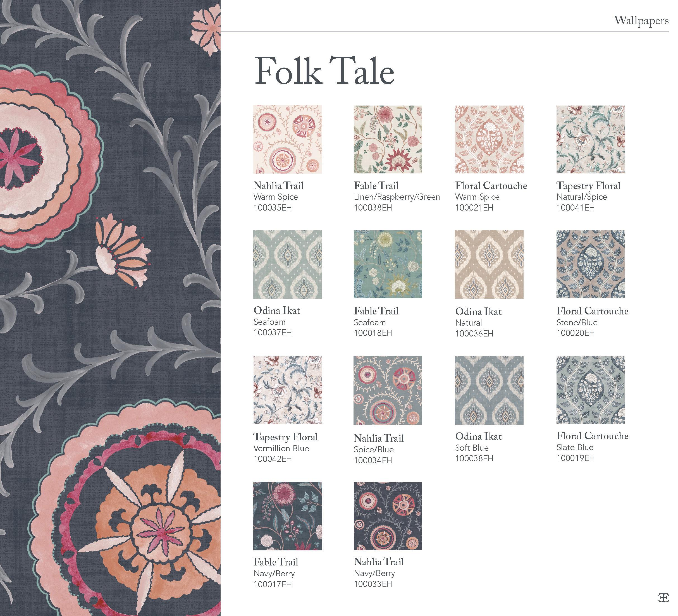Click product code 100035EH
The height and width of the screenshot is (616, 678).
pos(273,208)
